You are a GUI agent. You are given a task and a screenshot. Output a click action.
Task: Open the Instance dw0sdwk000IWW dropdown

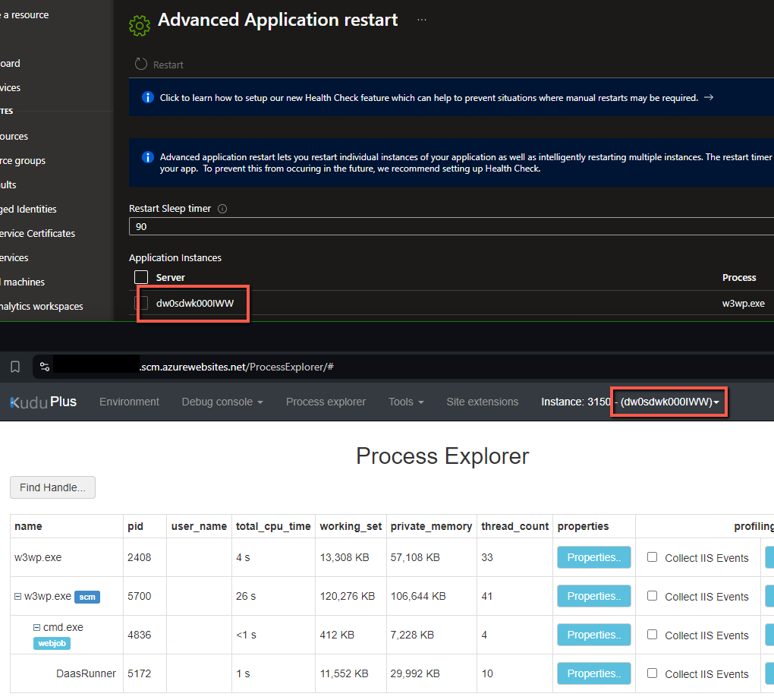669,402
